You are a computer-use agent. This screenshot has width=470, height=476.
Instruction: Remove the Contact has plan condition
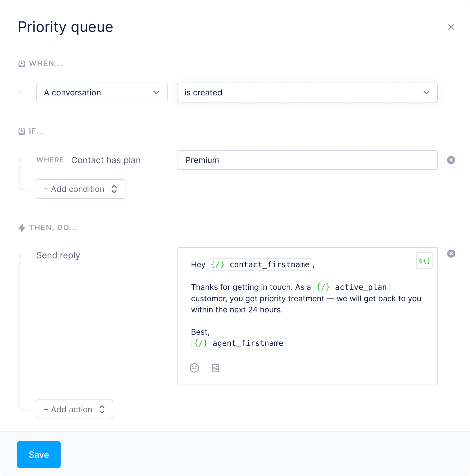pyautogui.click(x=451, y=160)
